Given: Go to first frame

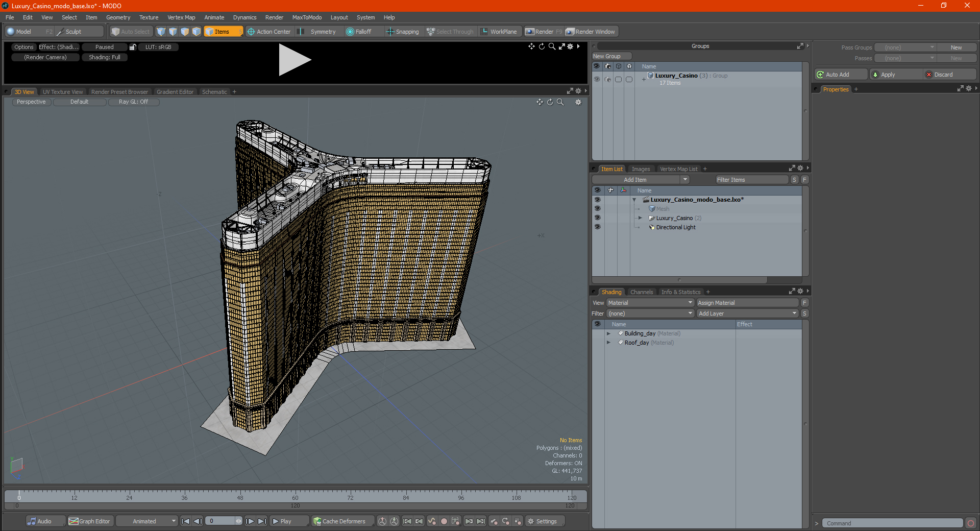Looking at the screenshot, I should (186, 521).
